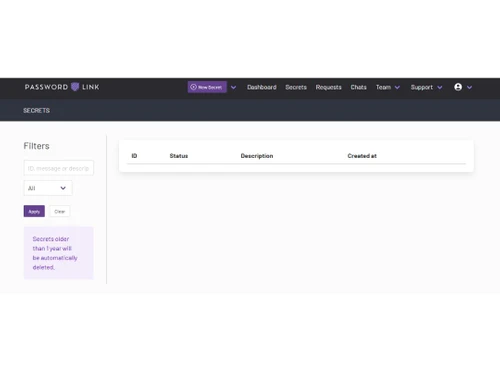Screen dimensions: 500x375
Task: Click the auto-deletion notice about old secrets
Action: pos(58,253)
